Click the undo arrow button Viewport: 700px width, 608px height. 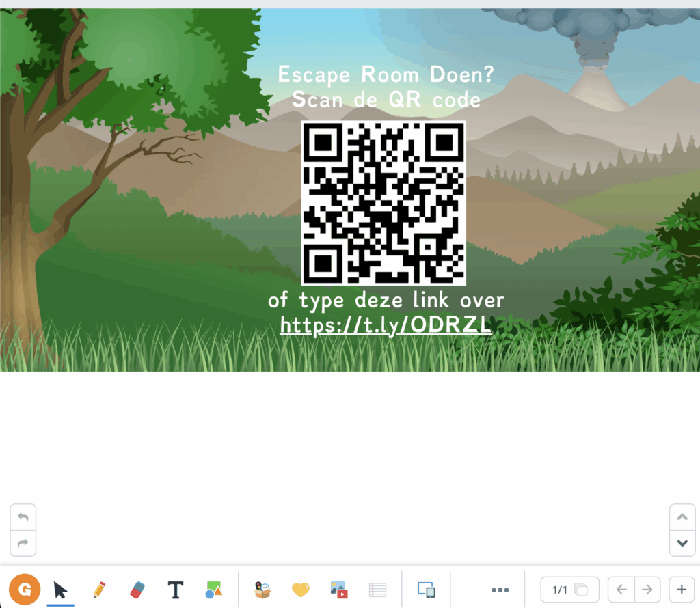click(x=23, y=517)
